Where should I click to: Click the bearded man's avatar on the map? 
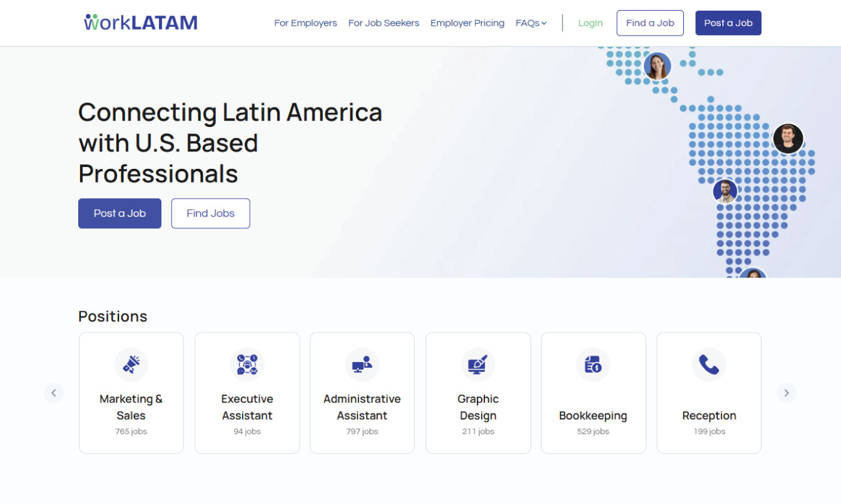point(725,191)
